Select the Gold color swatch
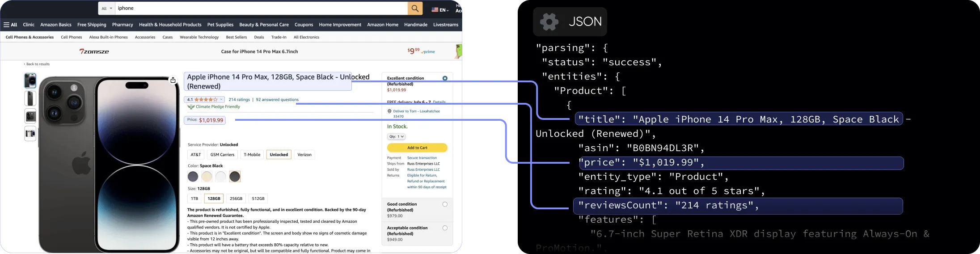The image size is (980, 254). coord(207,177)
